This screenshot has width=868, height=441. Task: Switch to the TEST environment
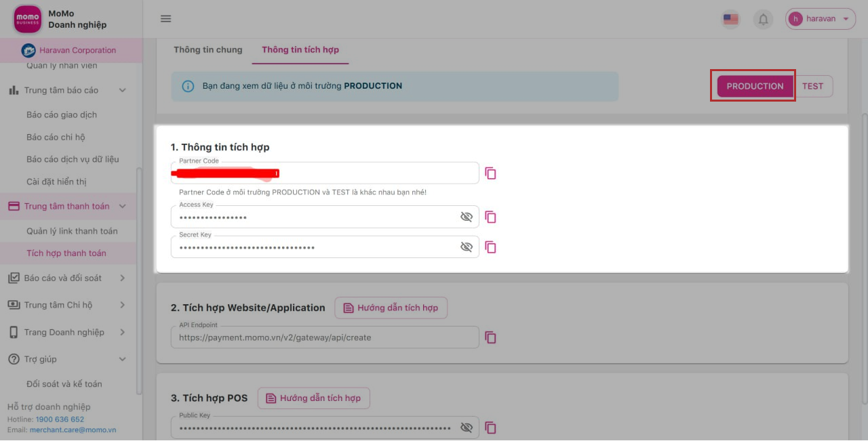[x=812, y=86]
